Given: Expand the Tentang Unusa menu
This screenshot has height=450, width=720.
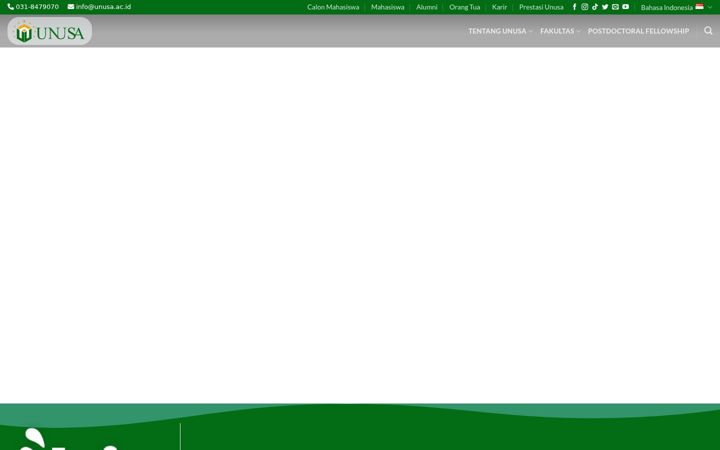Looking at the screenshot, I should tap(500, 31).
